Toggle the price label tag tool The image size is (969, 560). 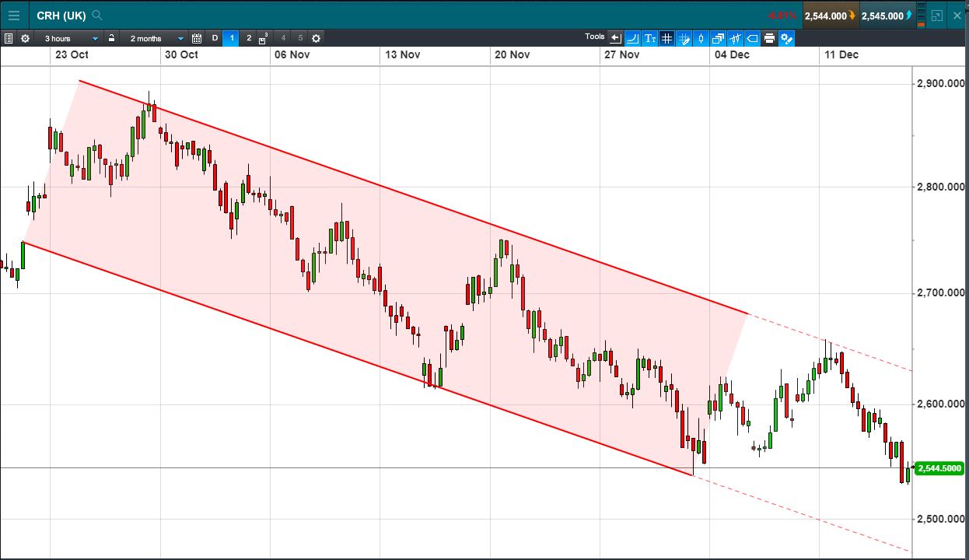[752, 38]
